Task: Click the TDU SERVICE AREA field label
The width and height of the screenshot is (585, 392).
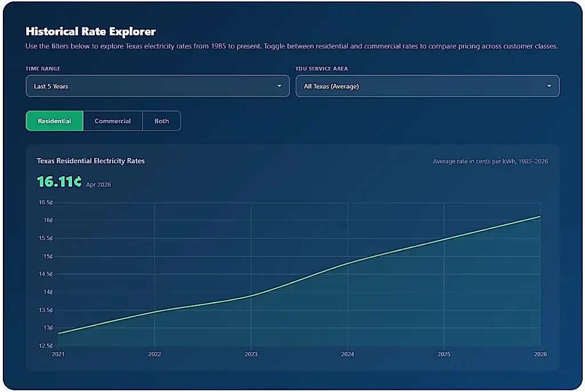Action: [x=322, y=68]
